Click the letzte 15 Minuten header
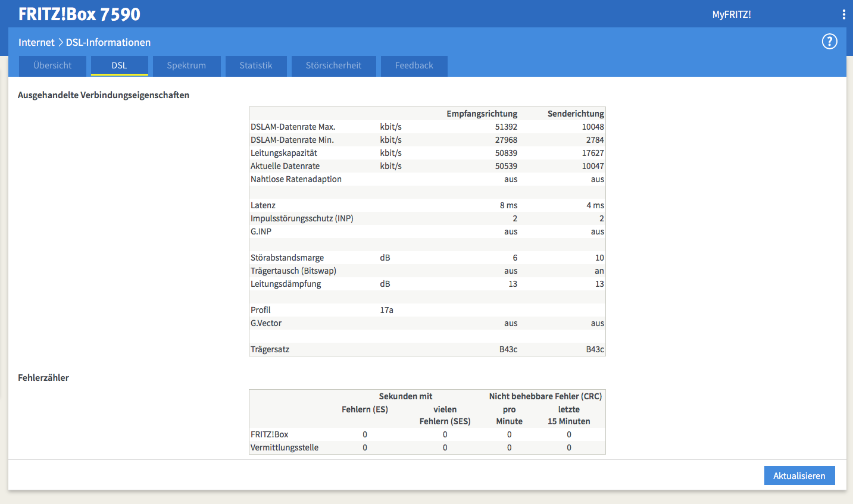This screenshot has height=504, width=853. coord(569,415)
